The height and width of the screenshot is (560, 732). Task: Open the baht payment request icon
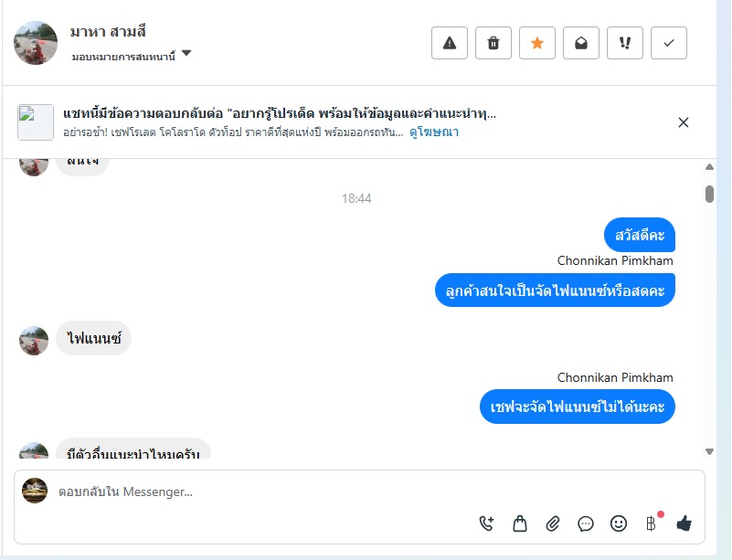pos(652,523)
